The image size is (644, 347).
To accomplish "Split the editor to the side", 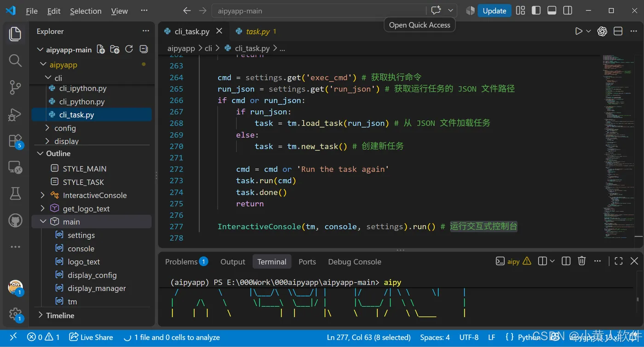I will [x=618, y=31].
